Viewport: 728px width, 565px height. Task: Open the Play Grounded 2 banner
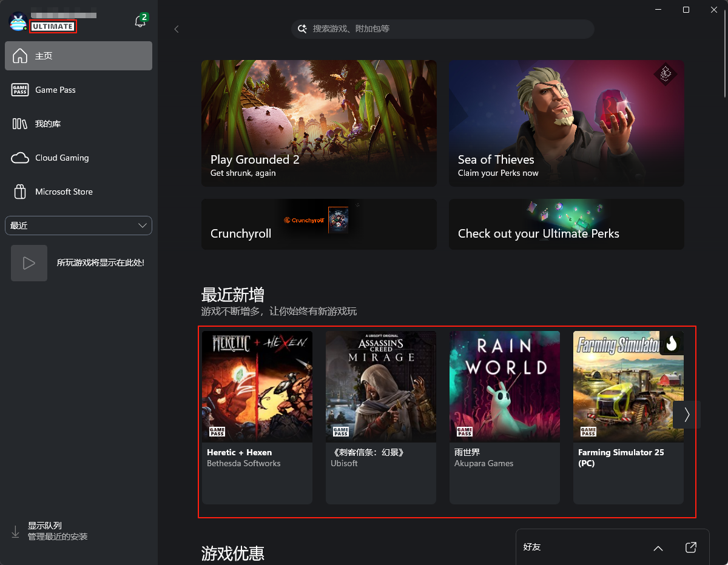coord(319,123)
